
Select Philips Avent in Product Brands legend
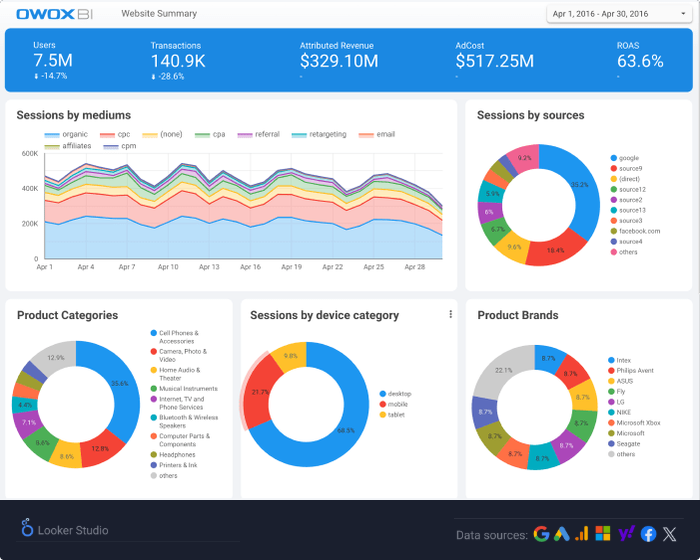click(x=631, y=371)
